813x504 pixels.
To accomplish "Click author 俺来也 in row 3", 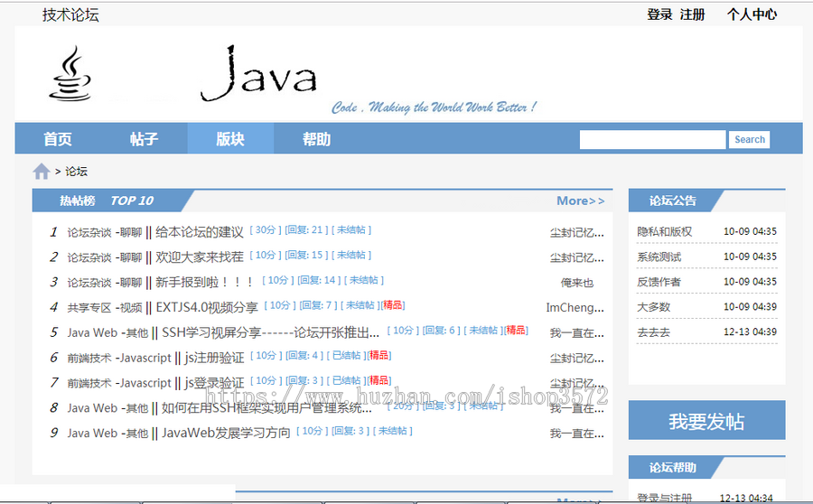I will [576, 283].
